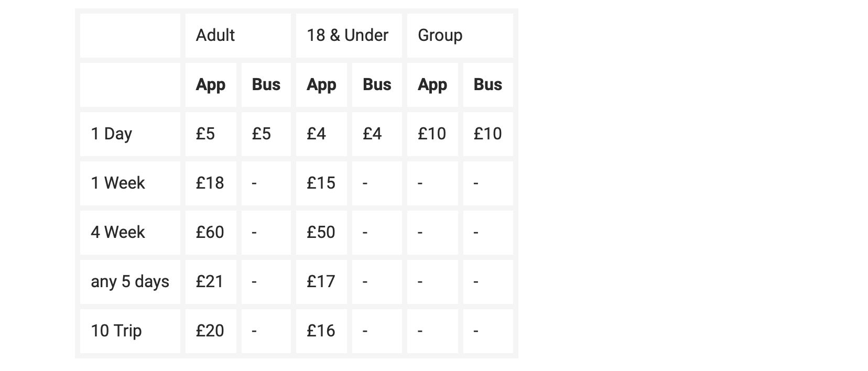Select the App subheader under 18 & Under
Viewport: 868px width, 371px height.
(x=321, y=84)
